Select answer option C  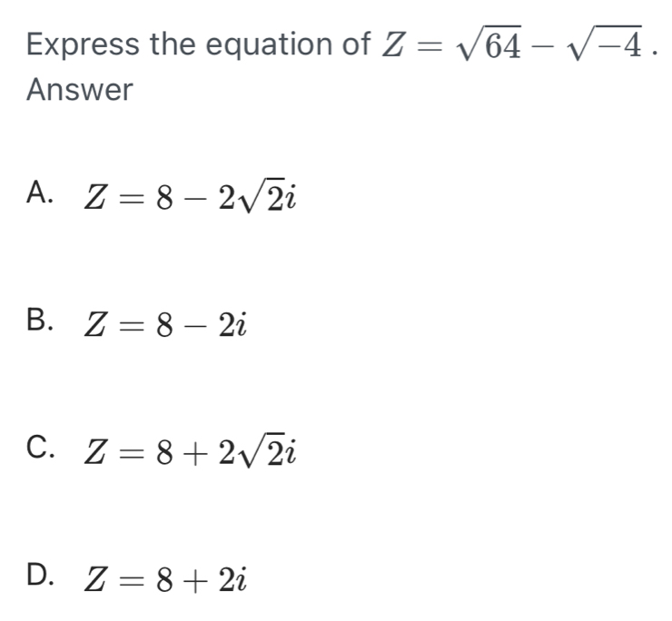click(x=161, y=450)
